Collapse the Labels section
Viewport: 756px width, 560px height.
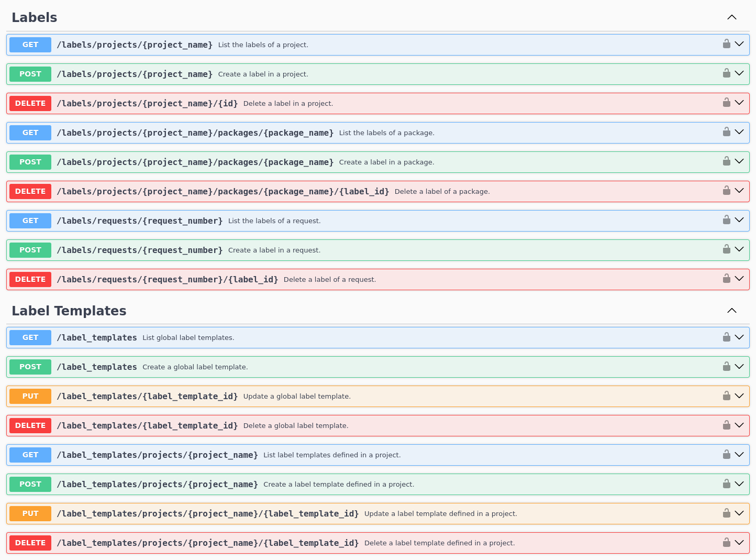click(731, 17)
